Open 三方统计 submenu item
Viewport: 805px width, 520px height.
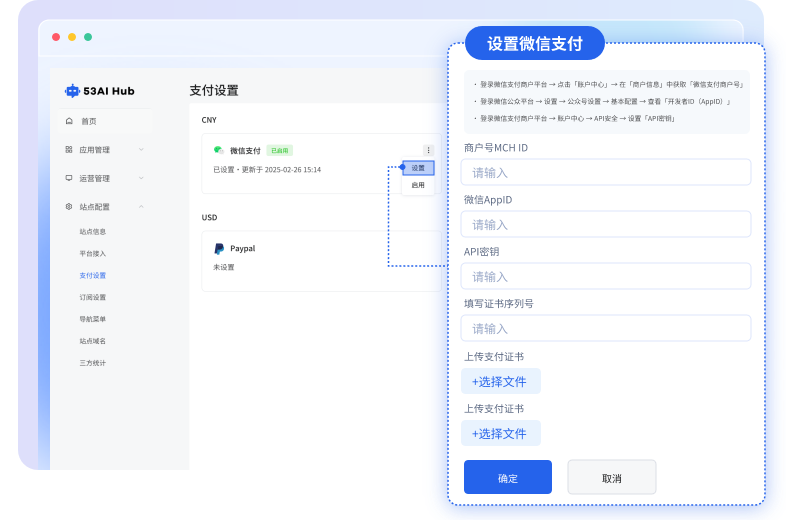pyautogui.click(x=92, y=363)
